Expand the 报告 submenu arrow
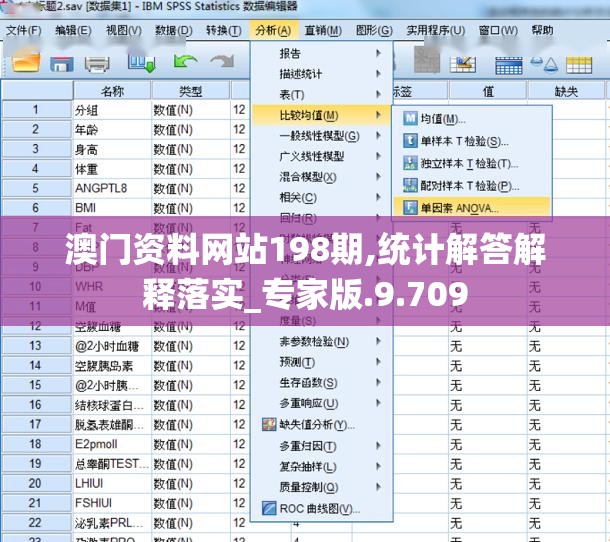Screen dimensions: 610x542 click(x=378, y=53)
